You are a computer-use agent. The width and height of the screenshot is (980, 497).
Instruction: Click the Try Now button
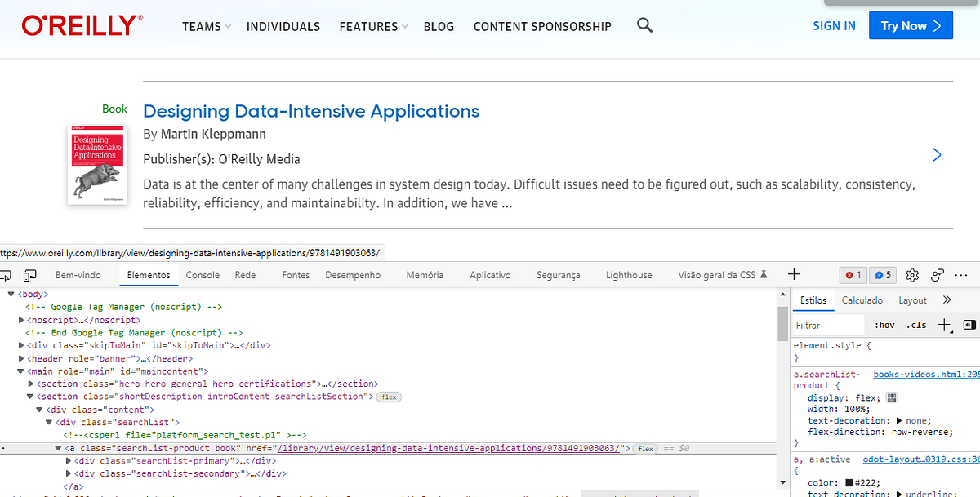click(x=911, y=26)
